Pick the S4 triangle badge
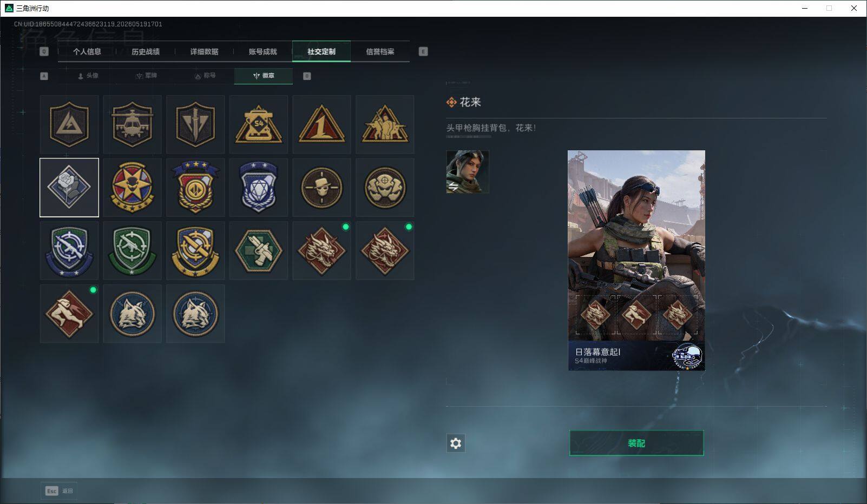This screenshot has height=504, width=867. tap(259, 124)
